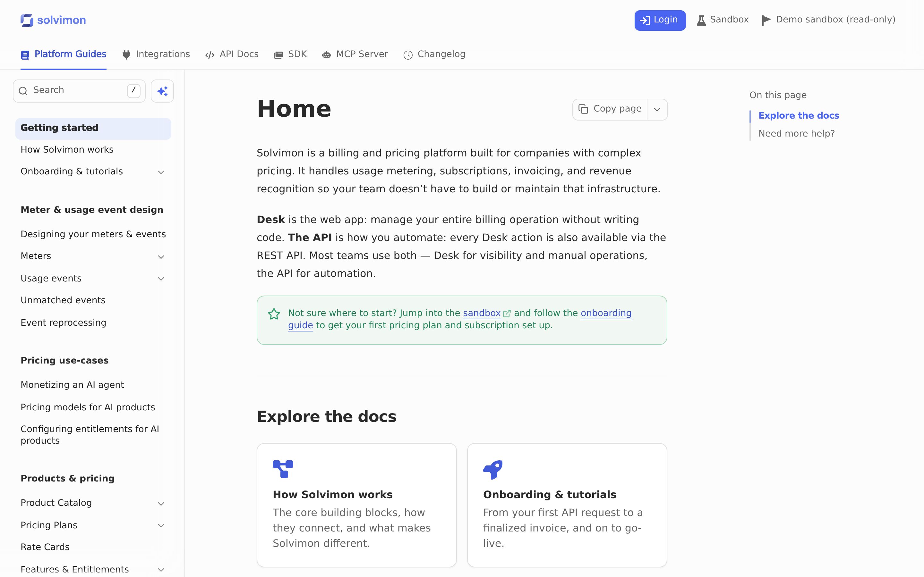Expand Product Catalog in sidebar
The height and width of the screenshot is (577, 924).
161,504
